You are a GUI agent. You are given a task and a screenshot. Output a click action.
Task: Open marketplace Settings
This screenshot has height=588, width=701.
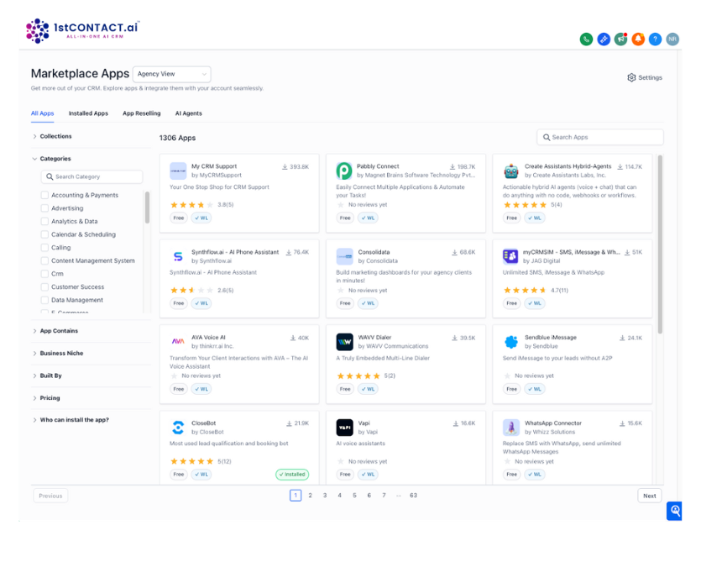(x=645, y=77)
